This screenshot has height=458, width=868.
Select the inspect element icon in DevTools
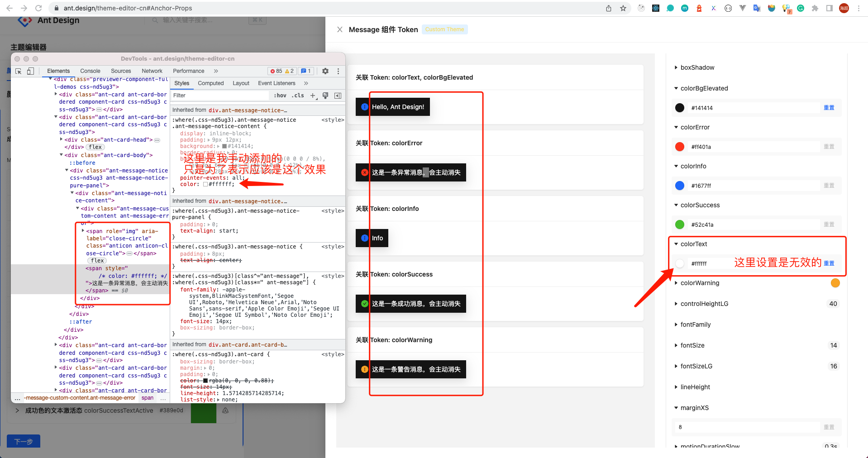pyautogui.click(x=18, y=71)
